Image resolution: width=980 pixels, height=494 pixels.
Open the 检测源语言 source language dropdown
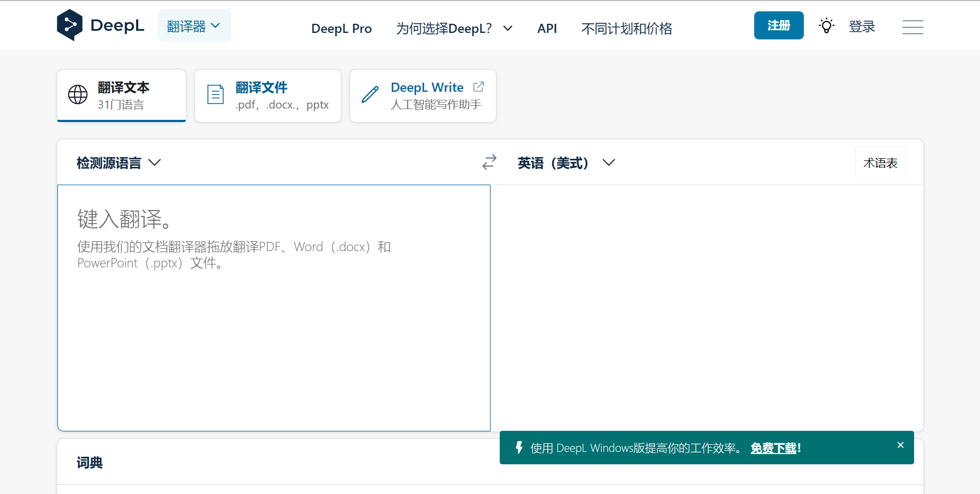[119, 163]
